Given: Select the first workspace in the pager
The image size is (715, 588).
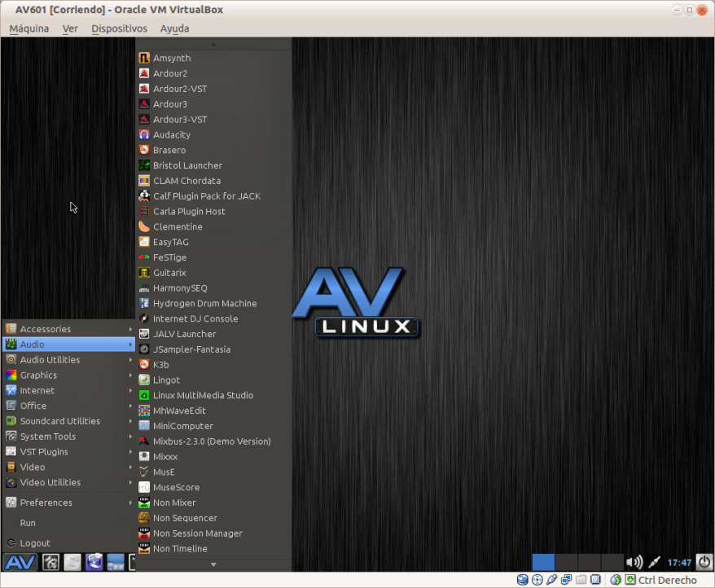Looking at the screenshot, I should click(x=542, y=562).
